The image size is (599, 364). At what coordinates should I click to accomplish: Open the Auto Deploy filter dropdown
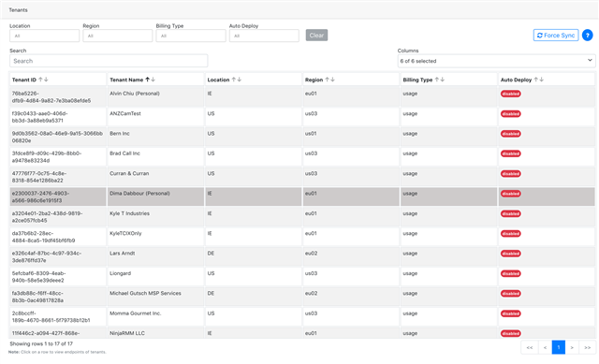264,36
